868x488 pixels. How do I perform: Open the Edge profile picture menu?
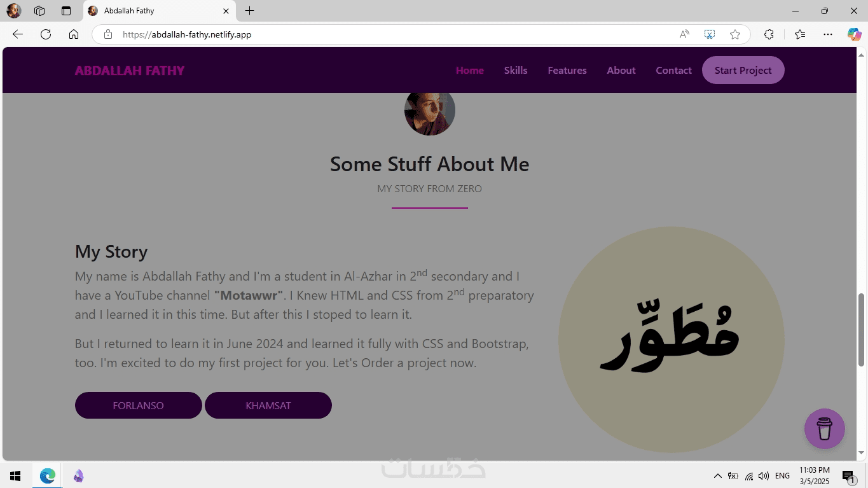(13, 11)
